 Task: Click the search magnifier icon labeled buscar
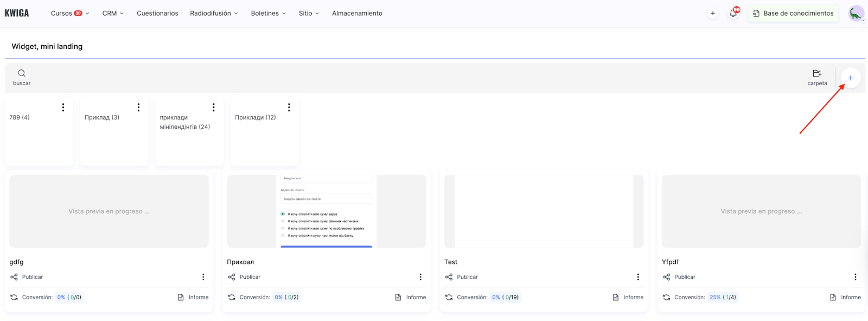click(22, 74)
